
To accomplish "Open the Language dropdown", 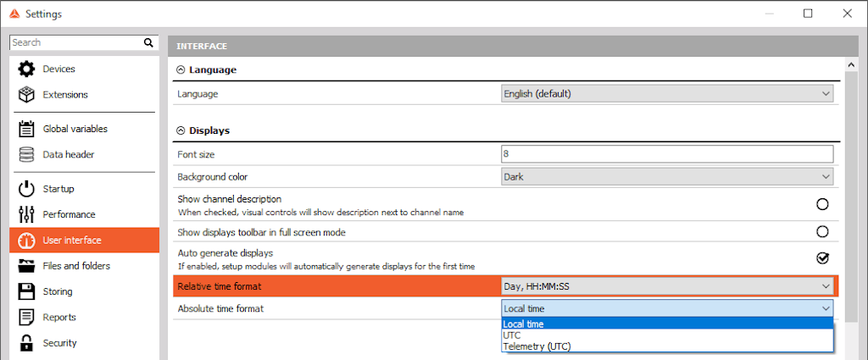I will [x=667, y=94].
